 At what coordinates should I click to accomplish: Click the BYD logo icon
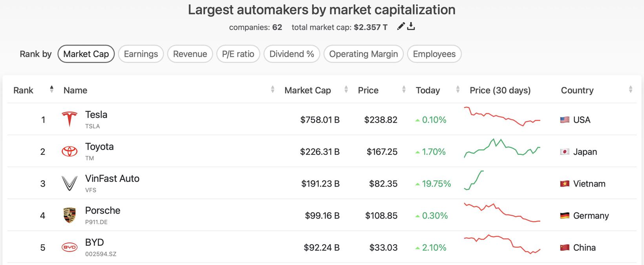click(x=70, y=247)
